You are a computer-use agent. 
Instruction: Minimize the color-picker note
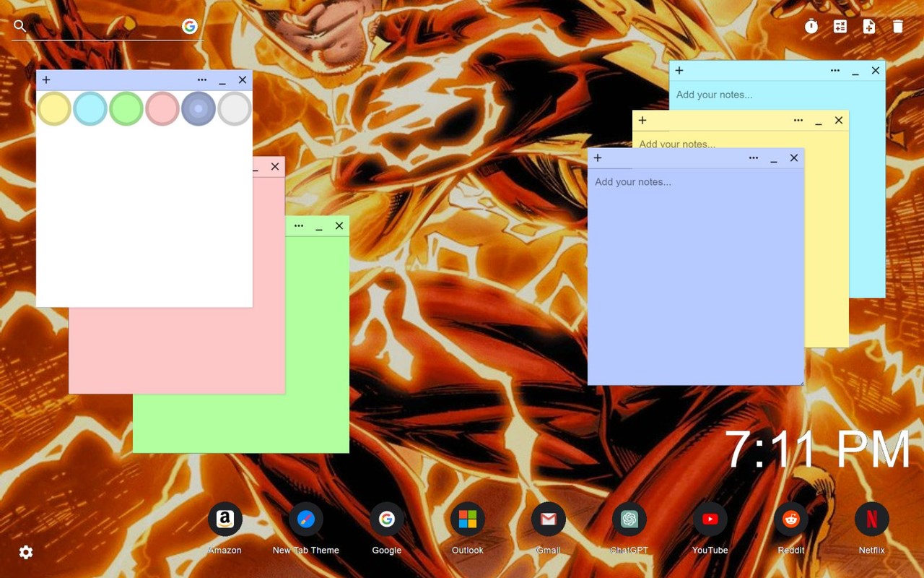(x=222, y=82)
